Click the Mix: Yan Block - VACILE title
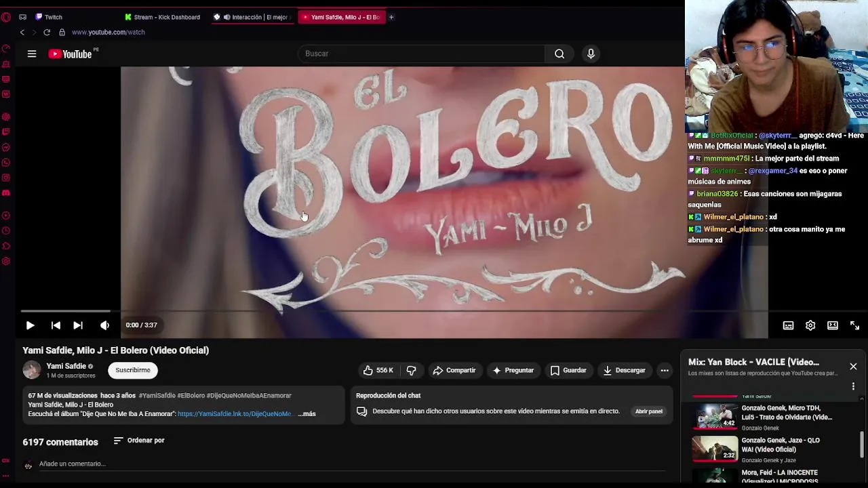 [x=753, y=362]
